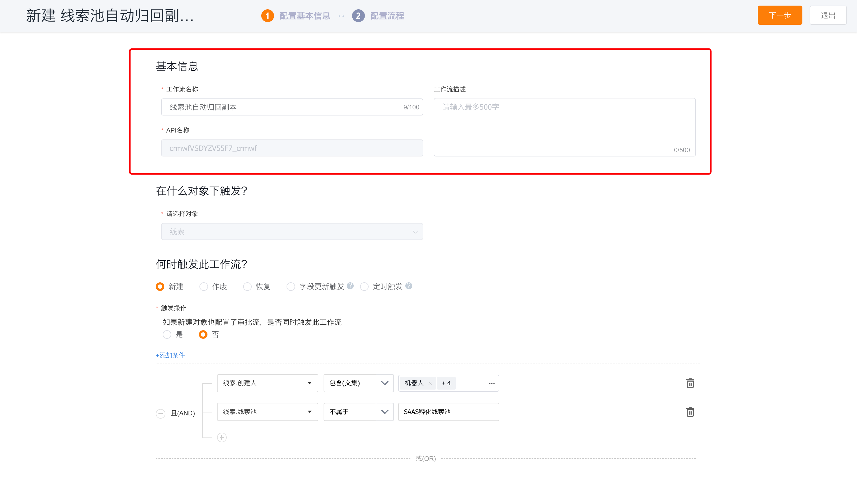Click the +添加条件 link
This screenshot has width=857, height=504.
click(x=170, y=355)
